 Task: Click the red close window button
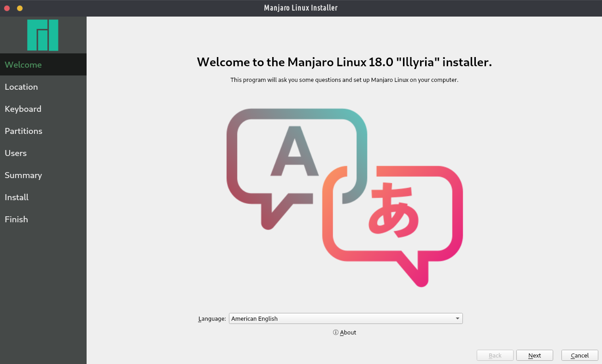(x=7, y=8)
